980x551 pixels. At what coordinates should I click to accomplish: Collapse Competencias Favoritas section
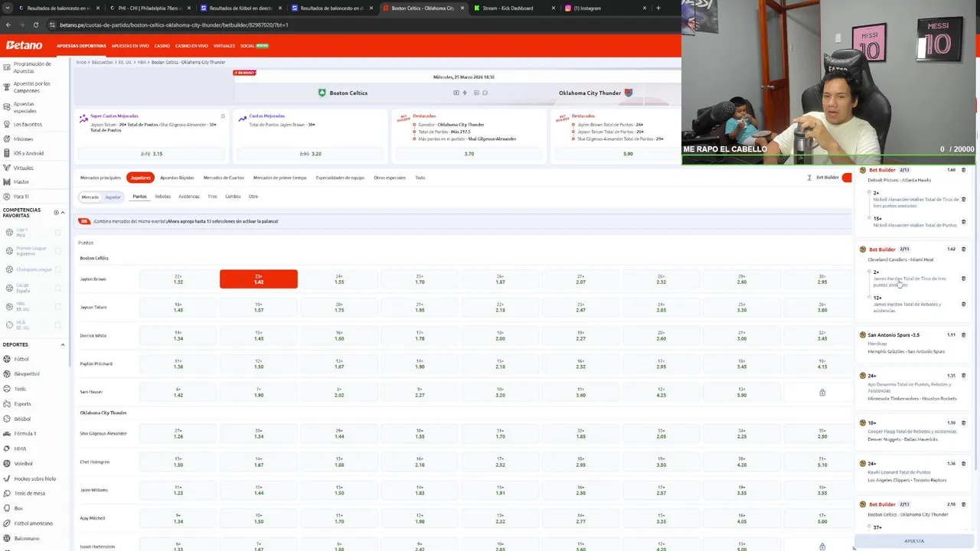(x=63, y=213)
